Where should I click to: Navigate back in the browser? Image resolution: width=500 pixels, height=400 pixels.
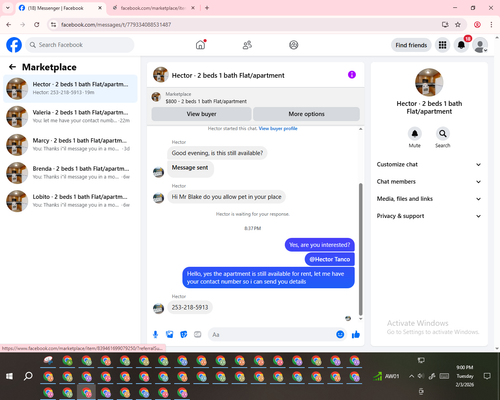(9, 24)
